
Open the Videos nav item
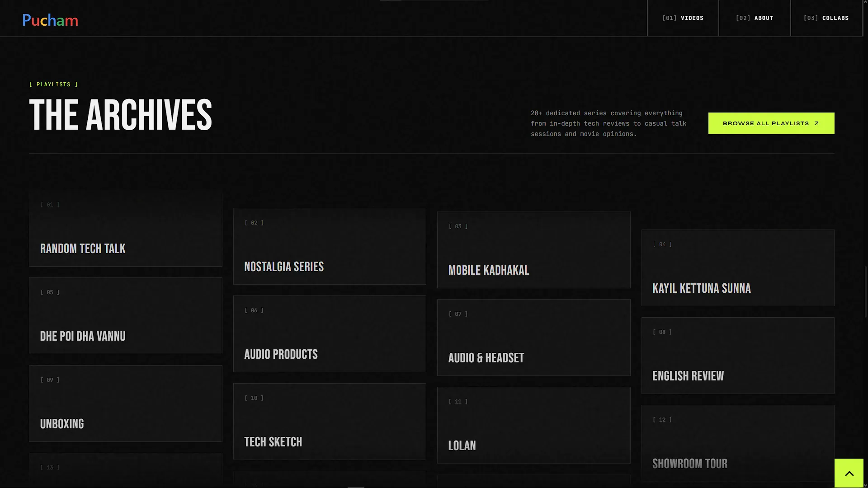(683, 18)
